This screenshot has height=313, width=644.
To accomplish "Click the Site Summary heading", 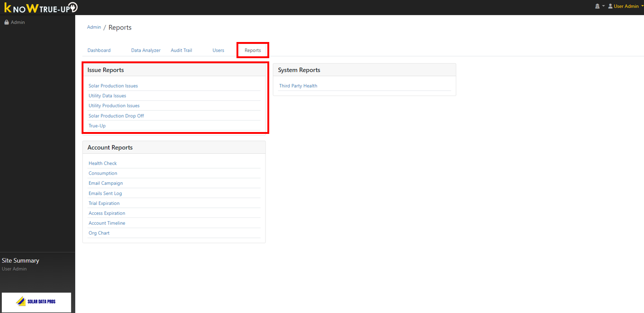I will click(20, 260).
